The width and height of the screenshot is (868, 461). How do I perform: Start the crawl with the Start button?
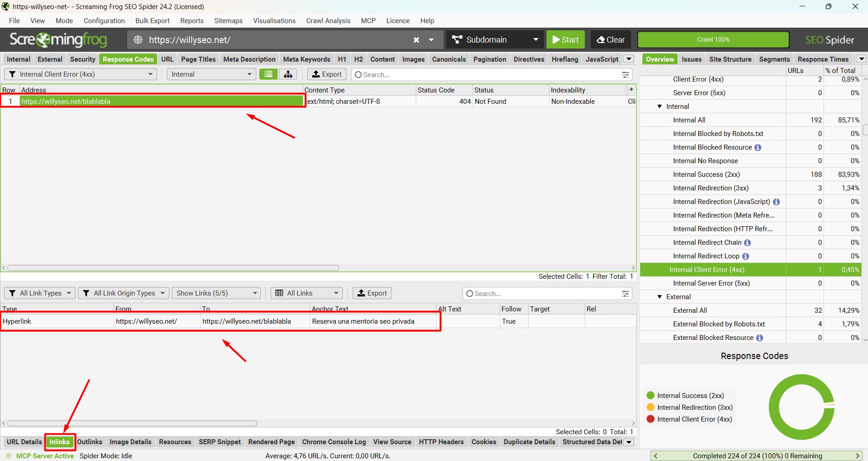pyautogui.click(x=566, y=39)
